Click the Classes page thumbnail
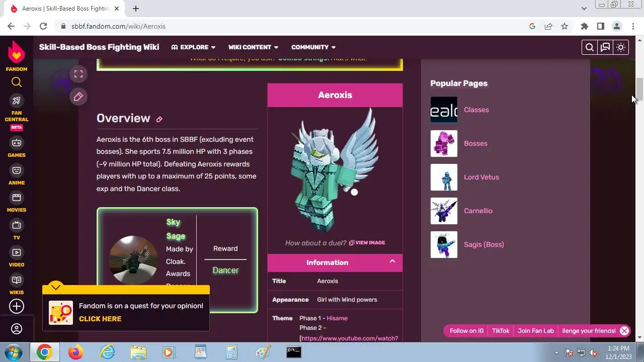Image resolution: width=644 pixels, height=362 pixels. 444,110
